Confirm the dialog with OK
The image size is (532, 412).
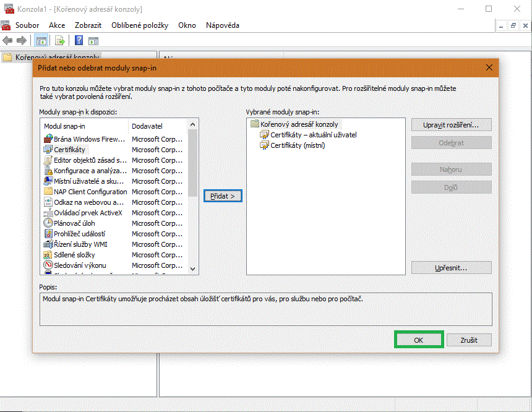pyautogui.click(x=419, y=340)
